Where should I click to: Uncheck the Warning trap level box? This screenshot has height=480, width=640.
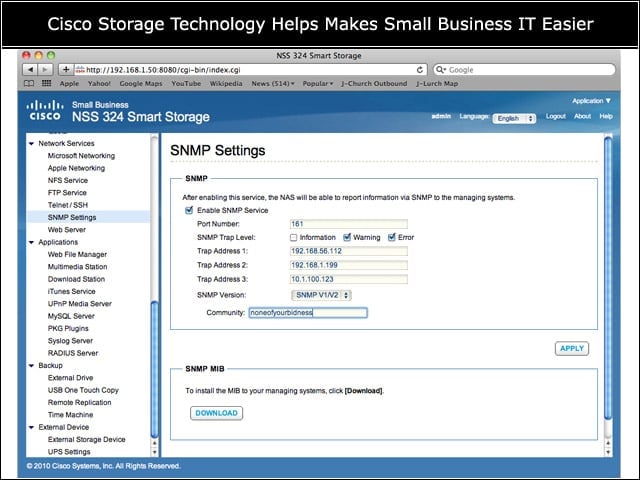pyautogui.click(x=347, y=237)
